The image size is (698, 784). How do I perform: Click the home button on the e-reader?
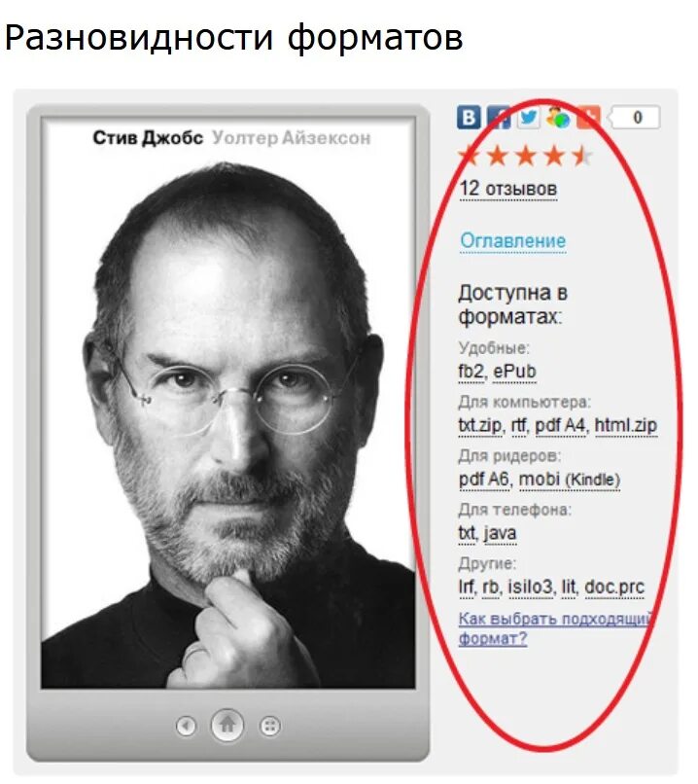tap(227, 725)
